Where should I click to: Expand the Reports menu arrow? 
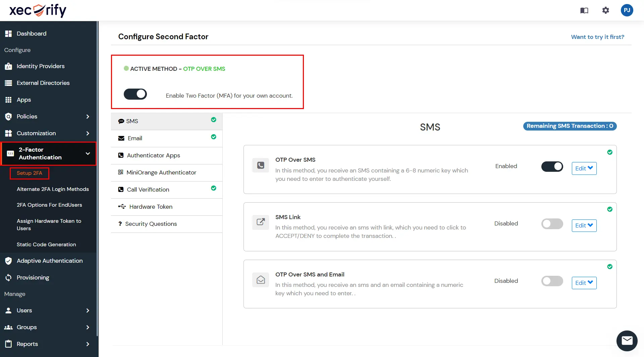point(88,344)
